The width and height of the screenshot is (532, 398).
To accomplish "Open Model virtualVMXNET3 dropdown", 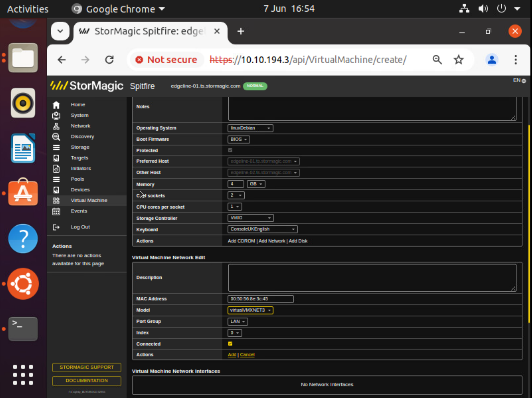I will pyautogui.click(x=250, y=310).
